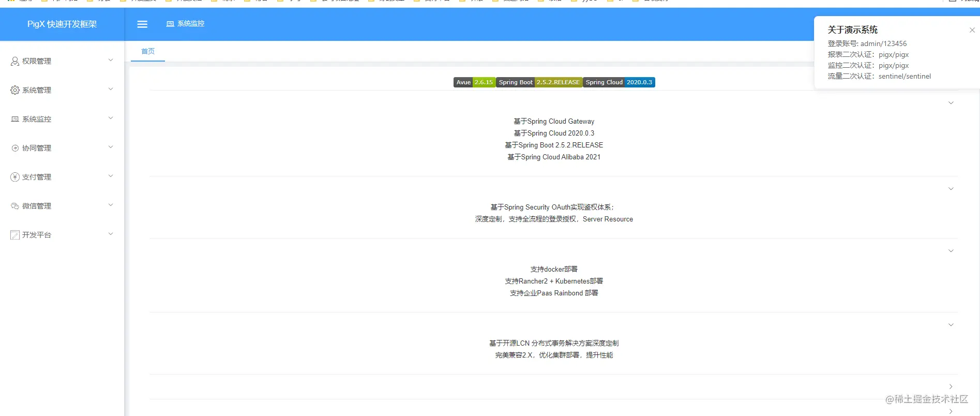Click the 系统监控 monitor icon in sidebar

click(15, 119)
